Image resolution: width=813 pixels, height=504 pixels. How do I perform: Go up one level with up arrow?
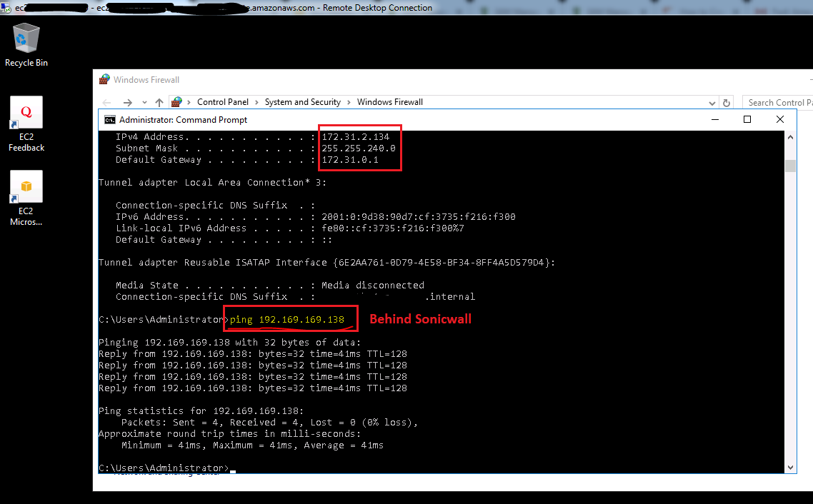159,103
